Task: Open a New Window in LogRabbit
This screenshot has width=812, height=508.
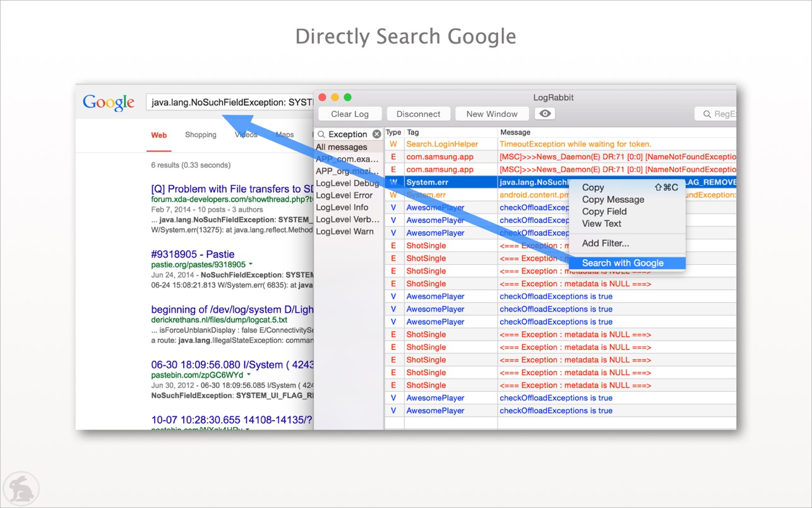Action: [492, 114]
